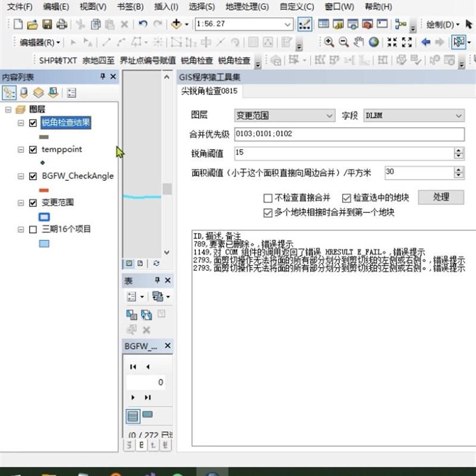Click the Full Extent globe icon
Image resolution: width=476 pixels, height=476 pixels.
pyautogui.click(x=374, y=43)
